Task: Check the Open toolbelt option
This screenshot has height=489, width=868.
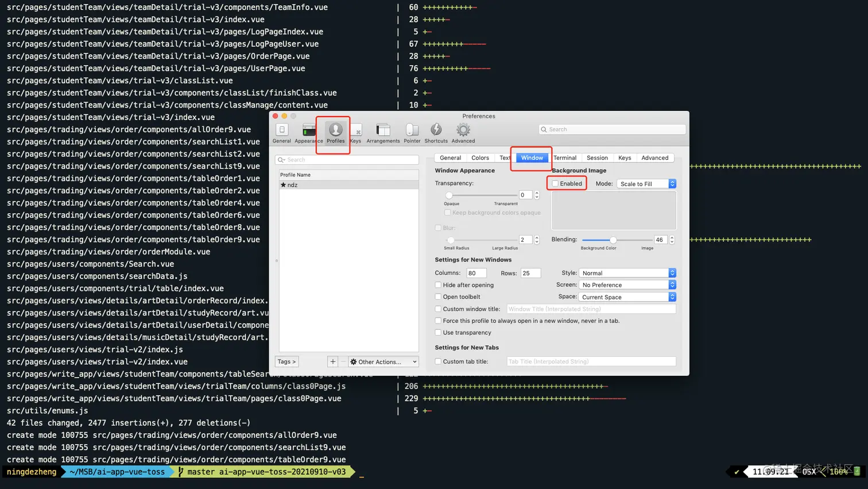Action: [x=439, y=297]
